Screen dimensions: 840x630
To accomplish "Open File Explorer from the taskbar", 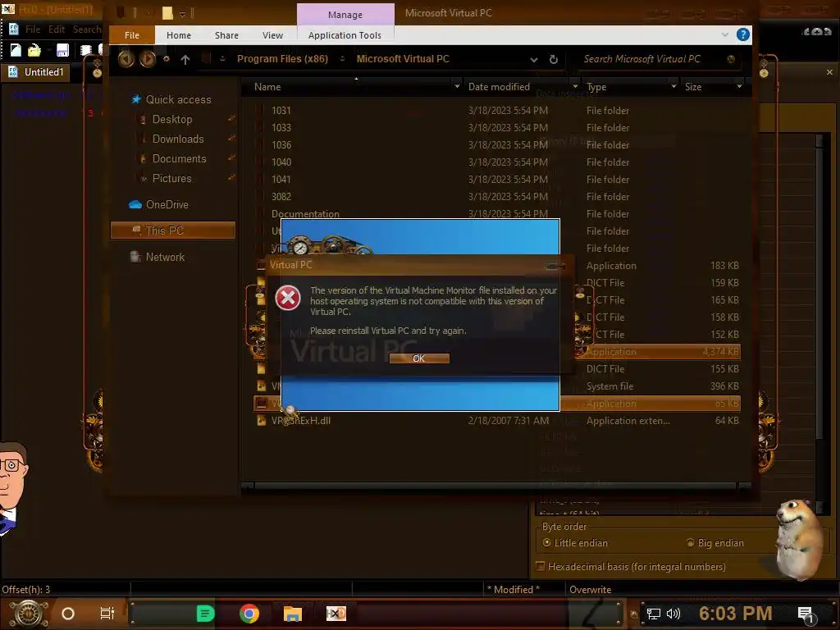I will (x=293, y=614).
